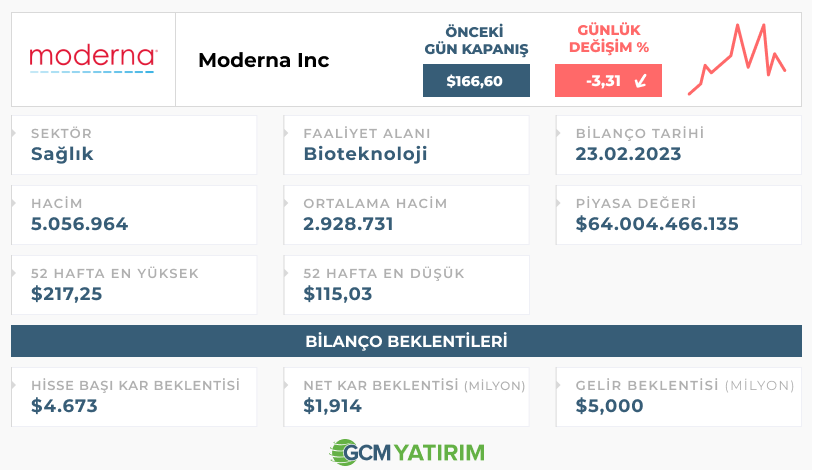Image resolution: width=815 pixels, height=470 pixels.
Task: Select the $5,000 revenue expectation card
Action: click(679, 397)
